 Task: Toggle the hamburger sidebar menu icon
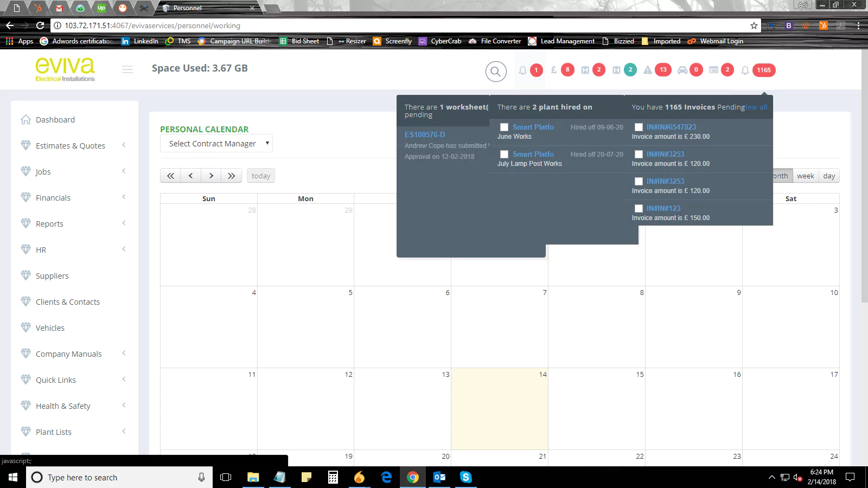click(127, 69)
